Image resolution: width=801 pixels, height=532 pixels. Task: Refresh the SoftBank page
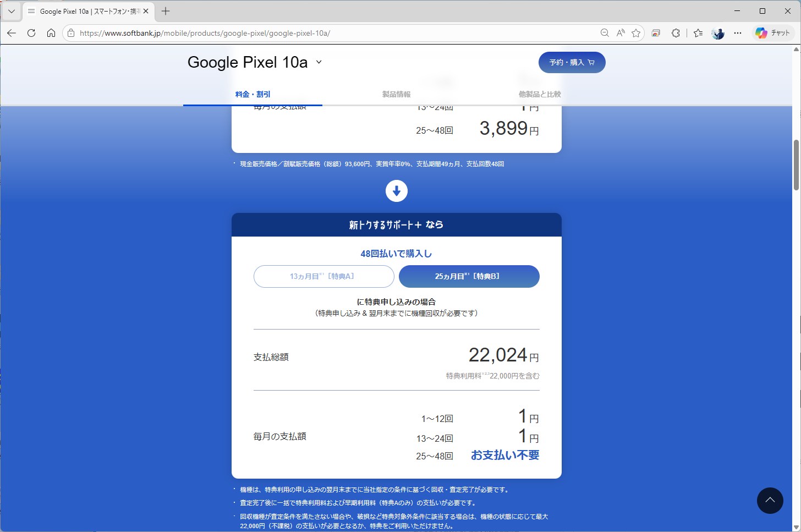tap(31, 33)
